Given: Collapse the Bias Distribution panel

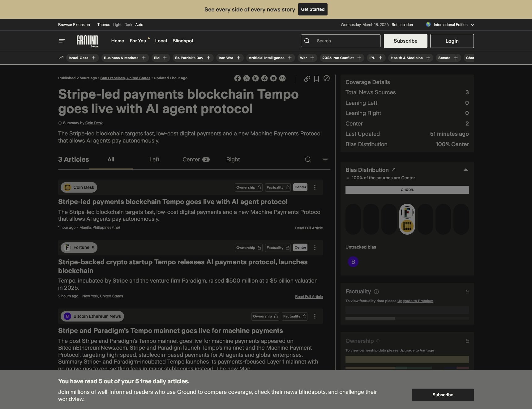Looking at the screenshot, I should click(x=466, y=170).
